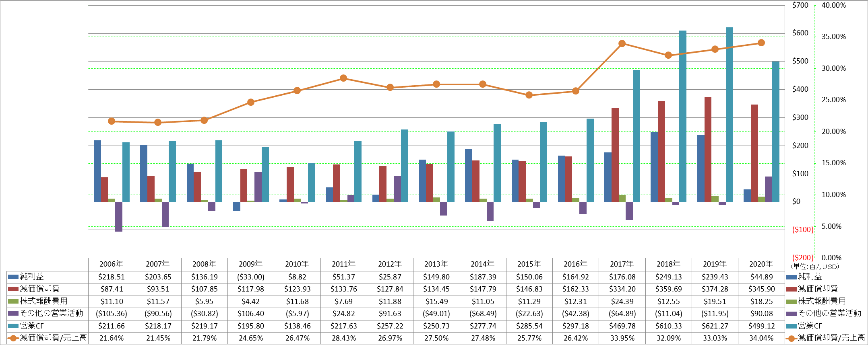Click the 40.00% right axis label
This screenshot has width=868, height=345.
[833, 5]
